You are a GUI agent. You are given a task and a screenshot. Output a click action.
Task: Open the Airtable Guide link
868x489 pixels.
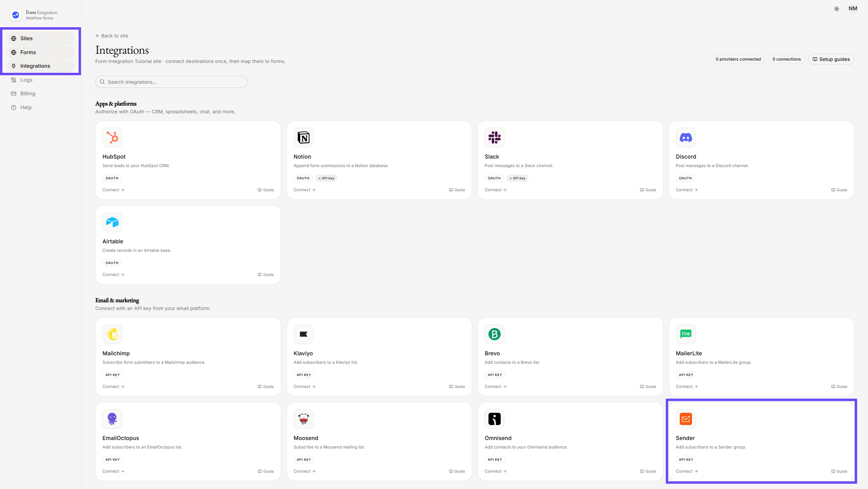coord(266,275)
